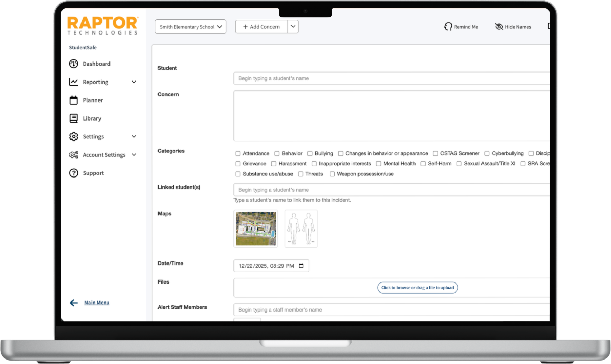This screenshot has height=364, width=611.
Task: Click the Reporting chart icon
Action: click(74, 82)
